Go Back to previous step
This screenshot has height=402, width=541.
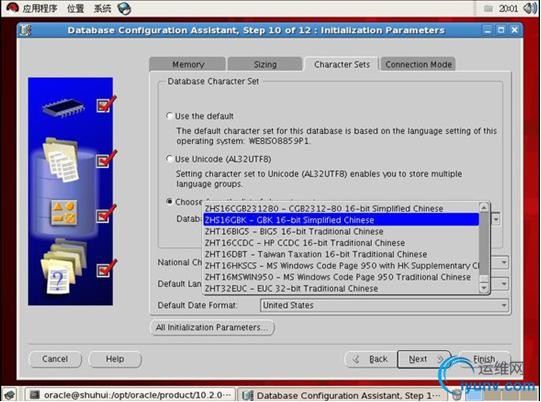click(x=371, y=359)
